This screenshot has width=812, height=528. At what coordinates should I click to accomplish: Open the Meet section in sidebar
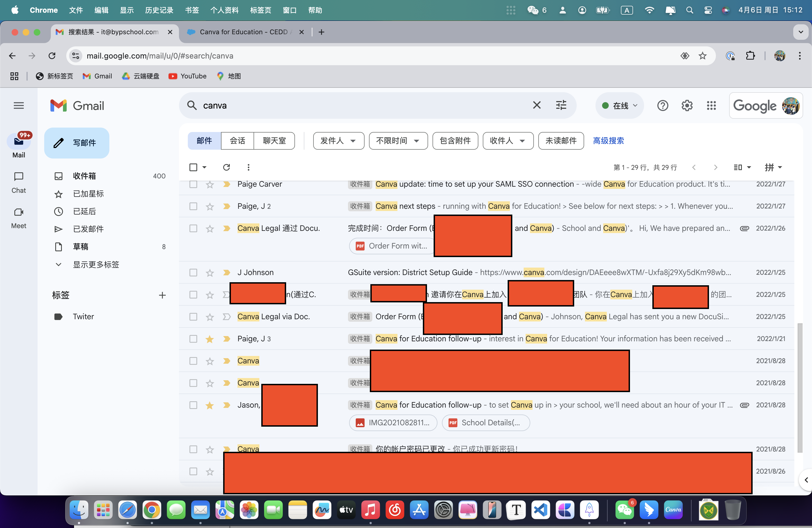pos(19,218)
